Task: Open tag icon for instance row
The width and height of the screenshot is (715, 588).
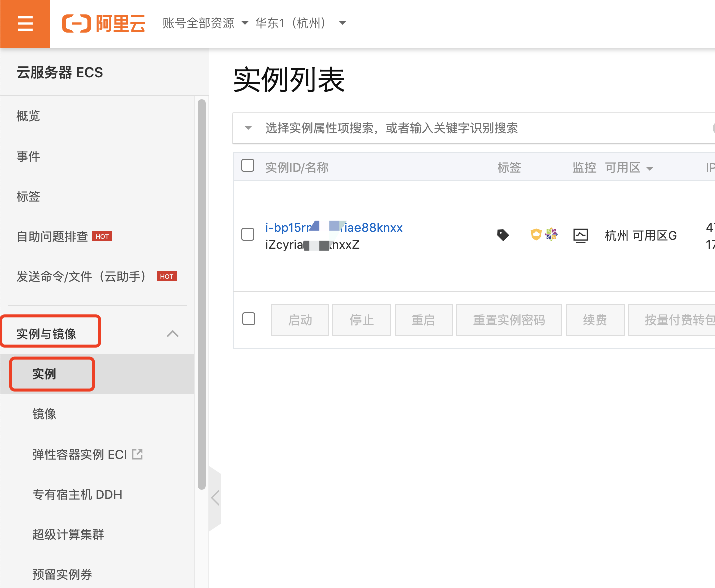Action: tap(503, 235)
